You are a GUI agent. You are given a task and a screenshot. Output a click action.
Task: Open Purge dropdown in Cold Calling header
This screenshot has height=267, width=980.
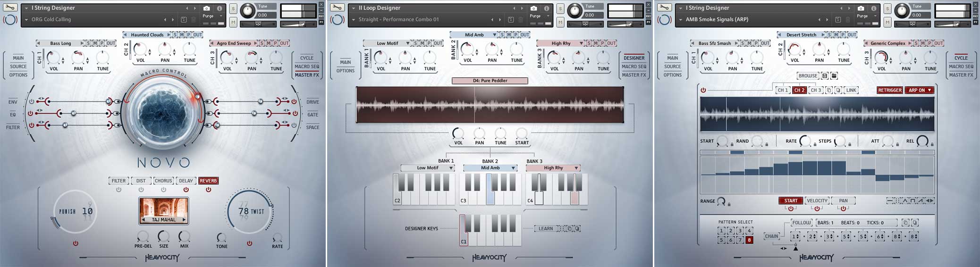(x=212, y=16)
